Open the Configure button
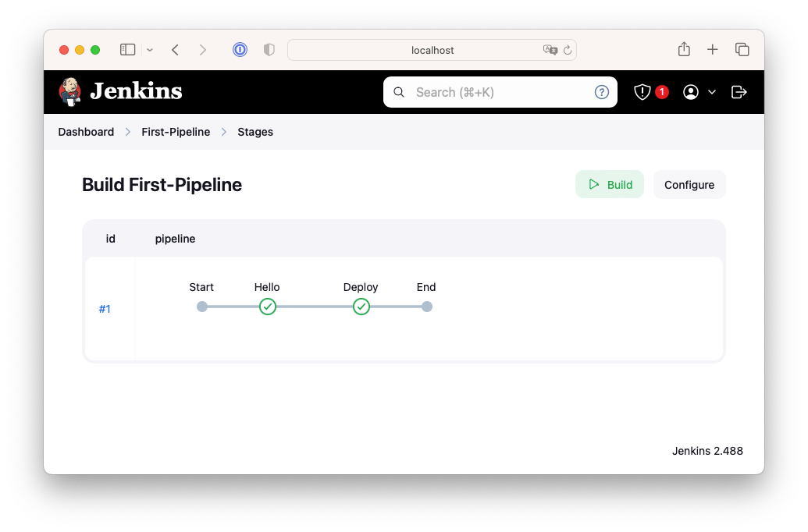The height and width of the screenshot is (532, 808). 689,184
